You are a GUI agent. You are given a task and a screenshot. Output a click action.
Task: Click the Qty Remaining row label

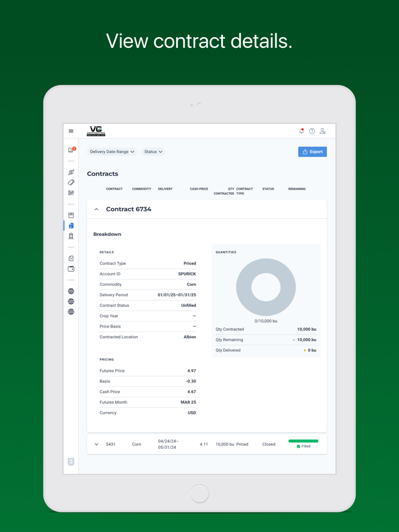[x=229, y=339]
